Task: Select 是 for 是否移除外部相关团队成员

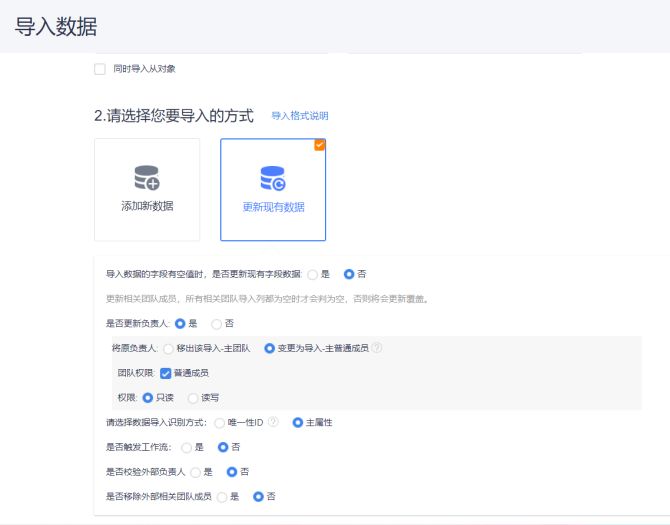Action: [221, 496]
